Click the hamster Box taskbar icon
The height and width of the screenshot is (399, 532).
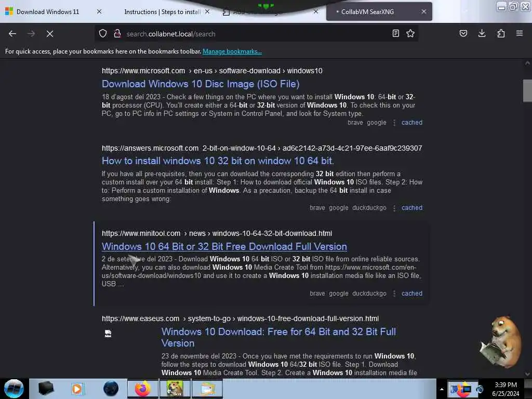pyautogui.click(x=175, y=389)
